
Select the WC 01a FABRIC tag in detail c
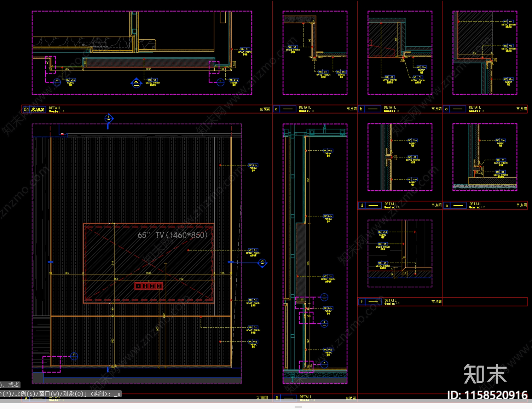pos(509,81)
